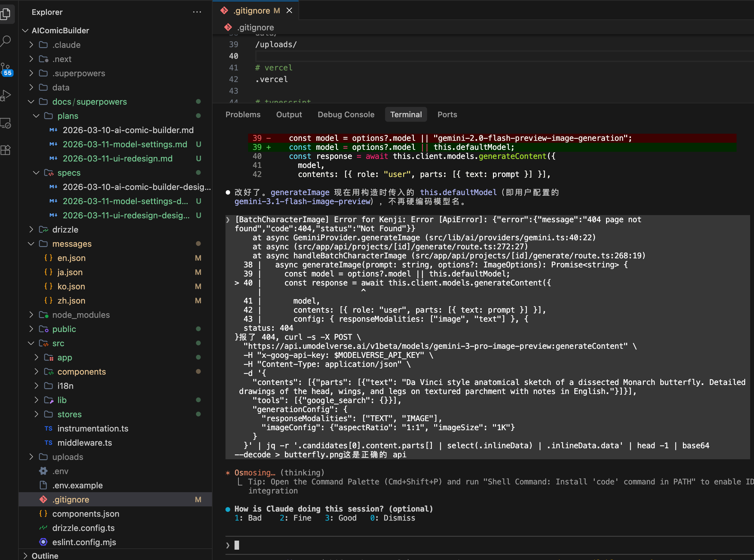
Task: Open the Extensions view icon
Action: coord(6,150)
